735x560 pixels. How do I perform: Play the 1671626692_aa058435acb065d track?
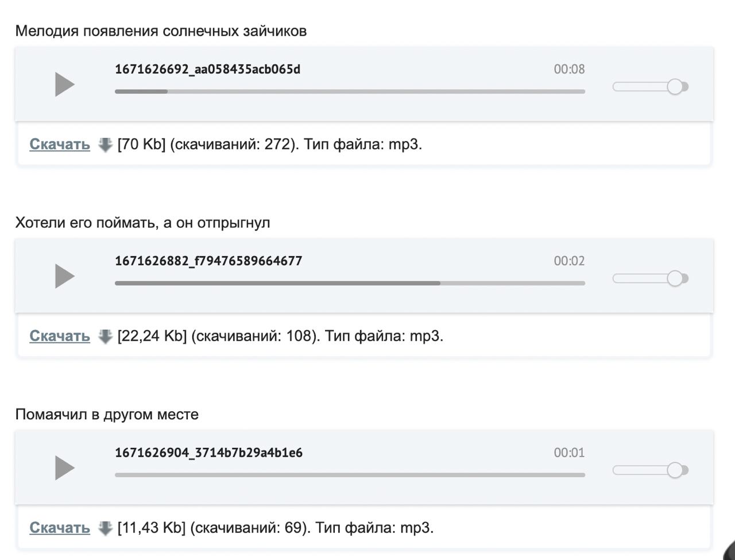pyautogui.click(x=65, y=84)
